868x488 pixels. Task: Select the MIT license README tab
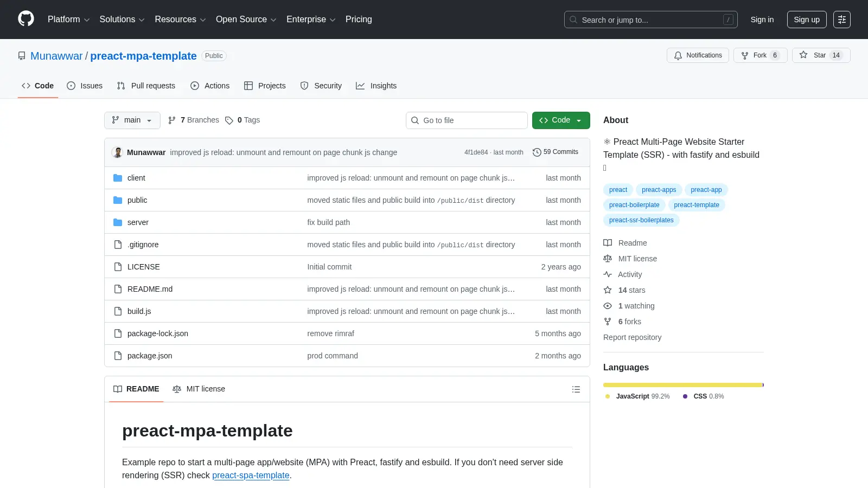pyautogui.click(x=199, y=389)
